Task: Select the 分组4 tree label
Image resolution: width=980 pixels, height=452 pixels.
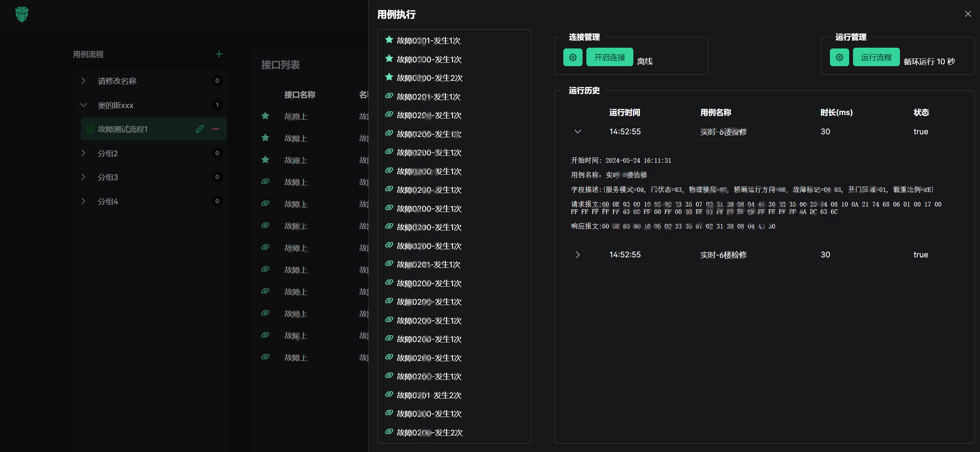Action: click(108, 201)
